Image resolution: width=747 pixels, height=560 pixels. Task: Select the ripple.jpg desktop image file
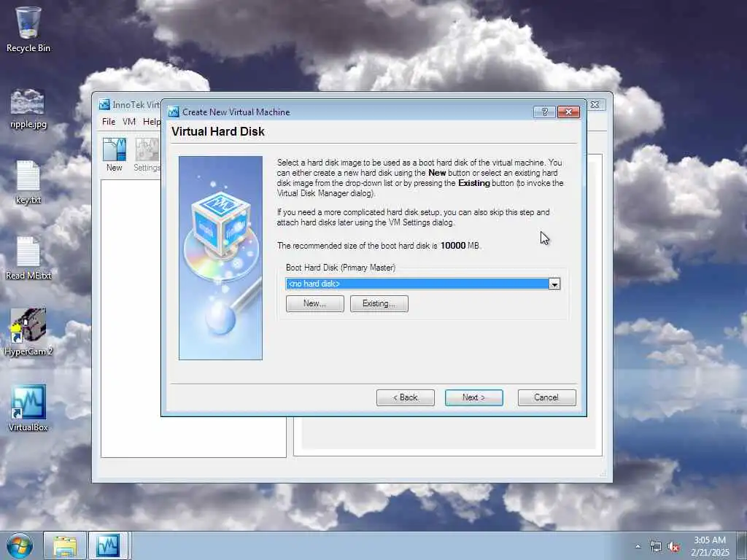coord(28,109)
